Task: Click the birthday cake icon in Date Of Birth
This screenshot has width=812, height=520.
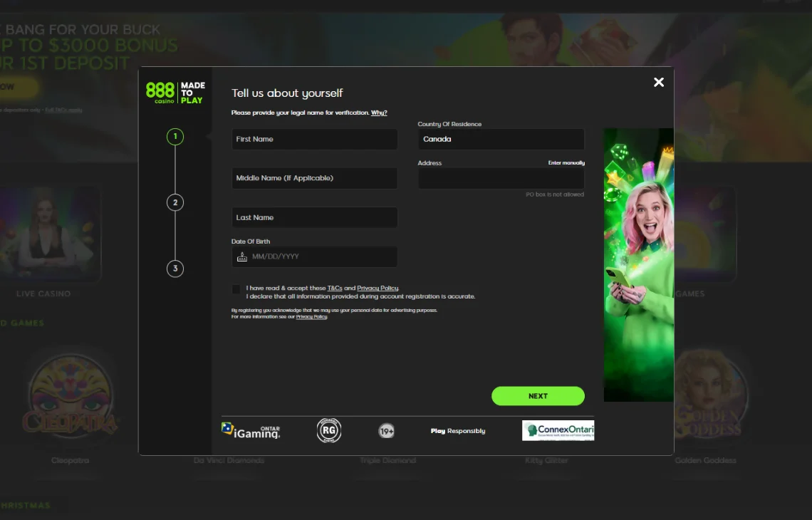Action: point(242,257)
